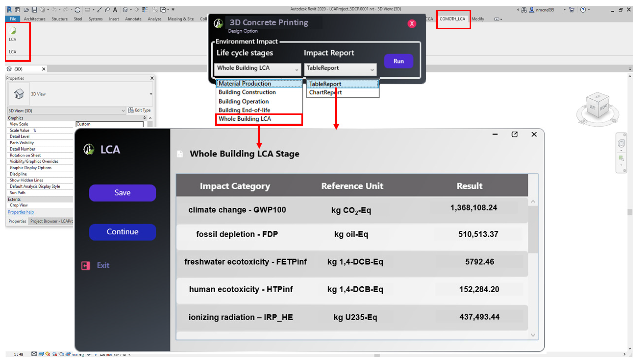Click the Edit Type icon in Properties
The width and height of the screenshot is (638, 364).
click(x=131, y=110)
